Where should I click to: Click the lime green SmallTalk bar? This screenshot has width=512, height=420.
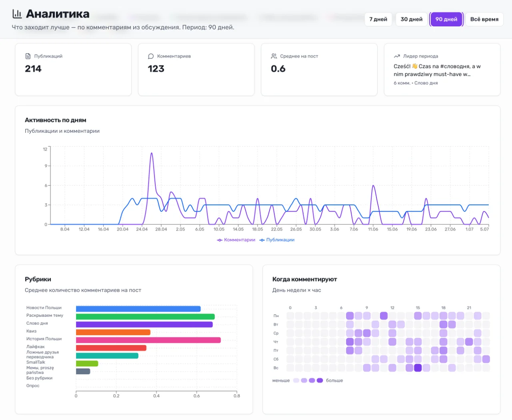(x=87, y=364)
